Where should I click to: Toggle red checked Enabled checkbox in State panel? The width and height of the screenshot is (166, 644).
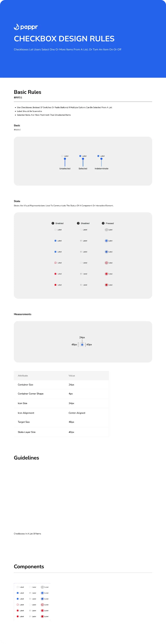(55, 274)
